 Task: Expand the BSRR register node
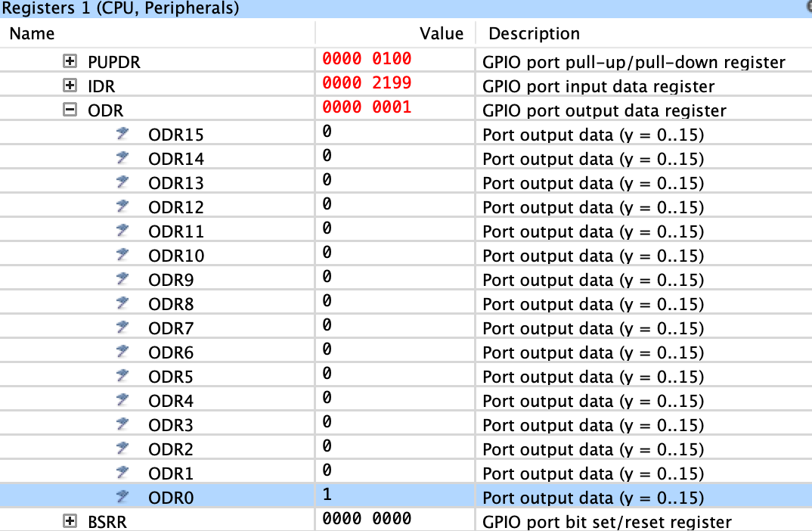tap(70, 521)
